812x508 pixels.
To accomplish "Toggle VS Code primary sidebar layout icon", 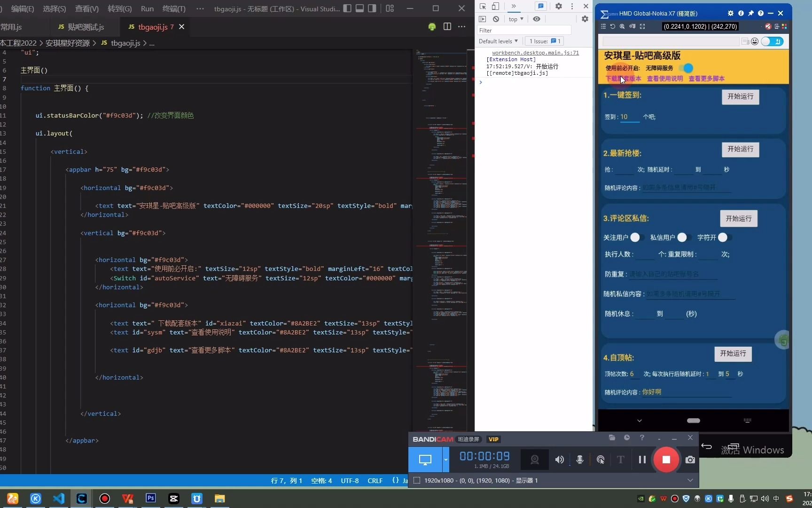I will [x=347, y=8].
